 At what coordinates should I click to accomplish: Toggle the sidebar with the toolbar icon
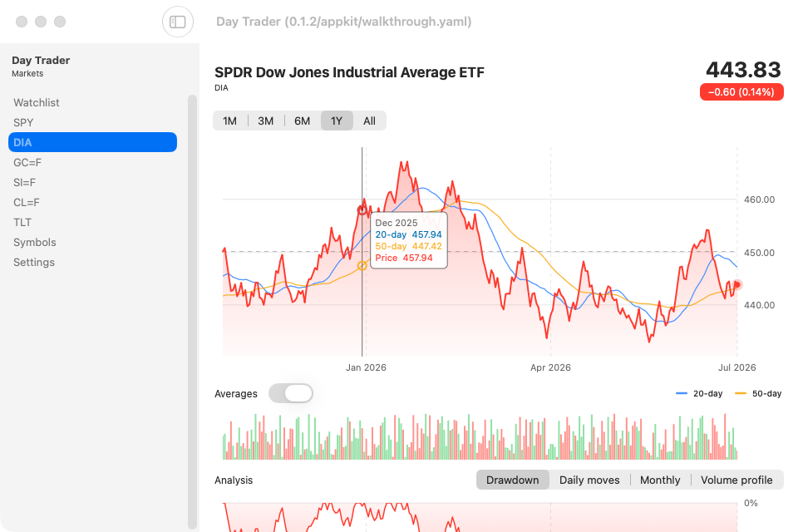click(x=178, y=22)
